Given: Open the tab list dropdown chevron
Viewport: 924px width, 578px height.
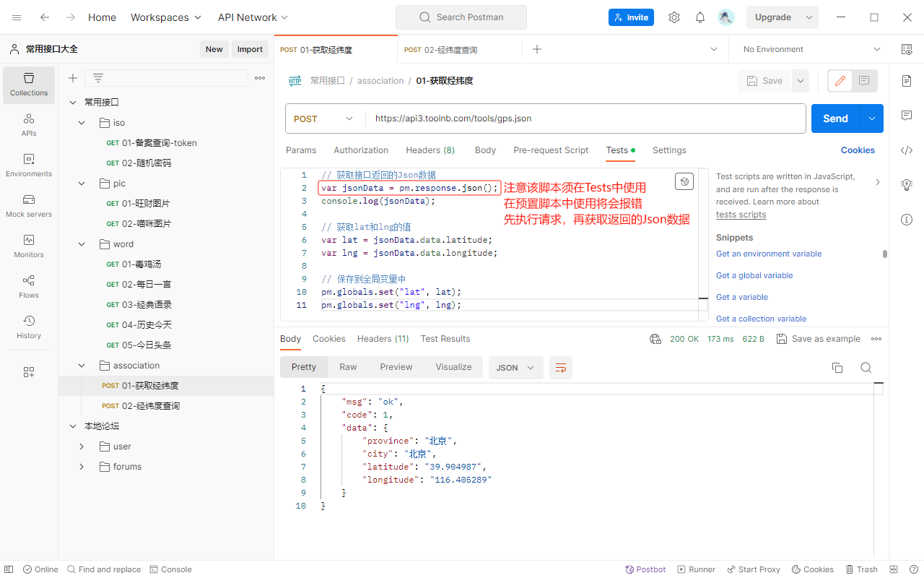Looking at the screenshot, I should [x=714, y=49].
